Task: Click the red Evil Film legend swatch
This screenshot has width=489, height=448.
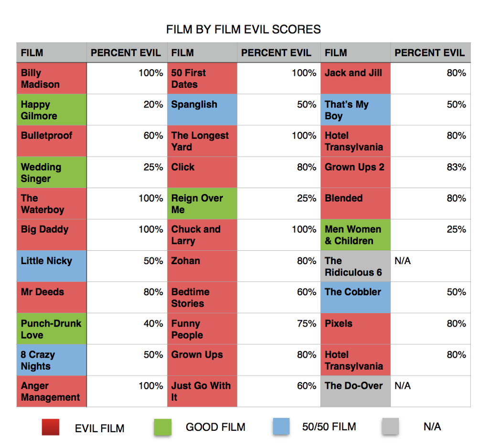Action: 51,427
